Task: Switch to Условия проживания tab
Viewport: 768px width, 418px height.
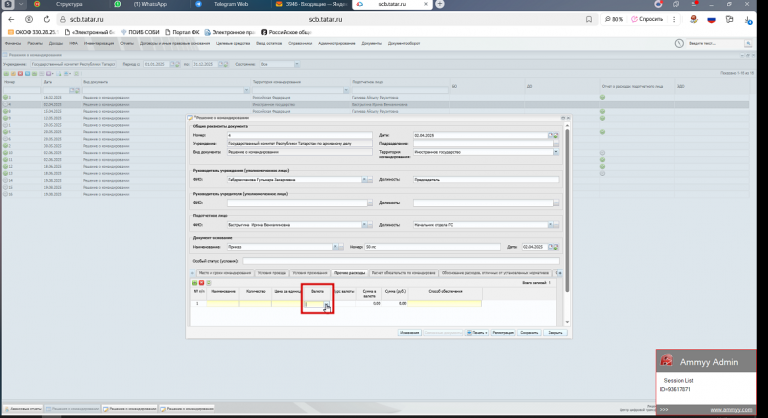Action: 310,273
